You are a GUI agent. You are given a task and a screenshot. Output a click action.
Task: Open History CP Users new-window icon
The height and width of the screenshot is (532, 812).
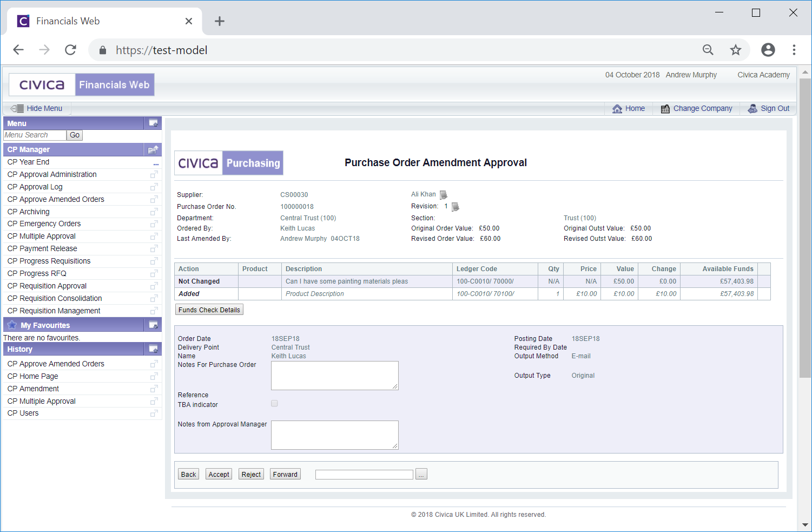coord(154,413)
